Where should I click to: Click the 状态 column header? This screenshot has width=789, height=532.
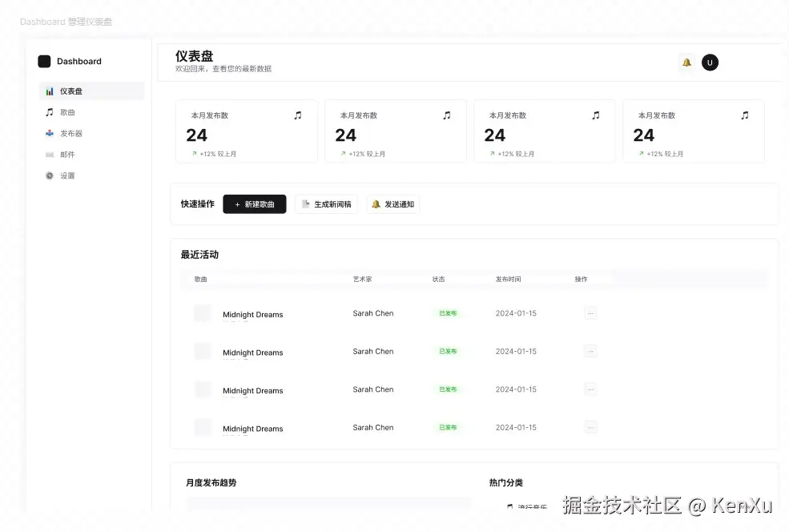(438, 279)
